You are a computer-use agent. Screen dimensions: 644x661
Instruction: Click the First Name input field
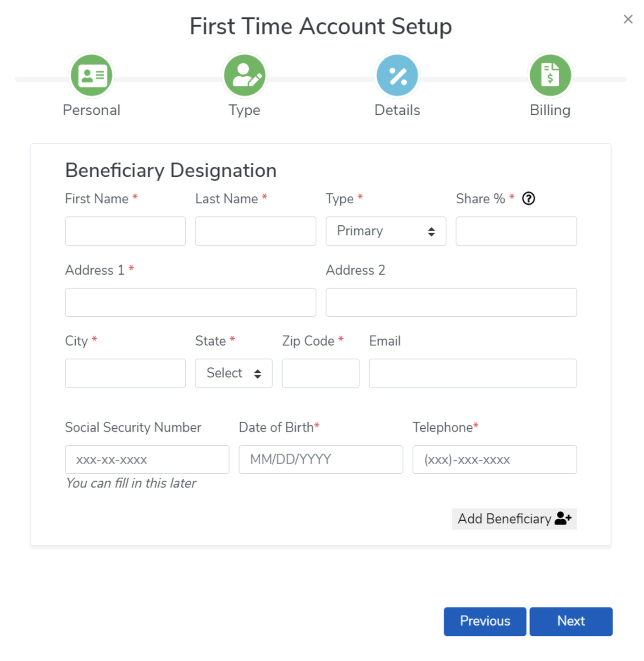coord(125,231)
